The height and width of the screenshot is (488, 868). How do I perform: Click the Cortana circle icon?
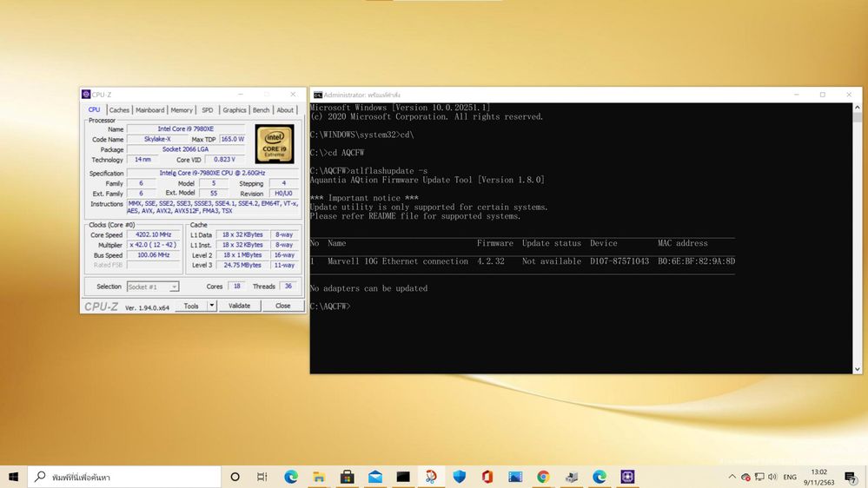[235, 477]
